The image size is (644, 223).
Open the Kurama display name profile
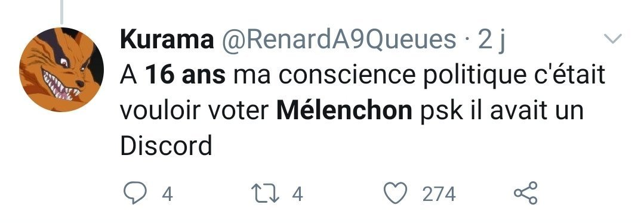pyautogui.click(x=167, y=40)
